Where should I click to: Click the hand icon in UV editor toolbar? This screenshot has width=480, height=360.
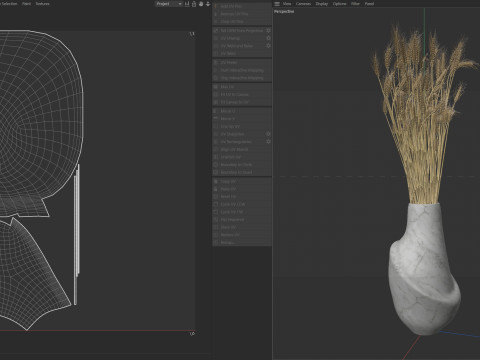201,4
